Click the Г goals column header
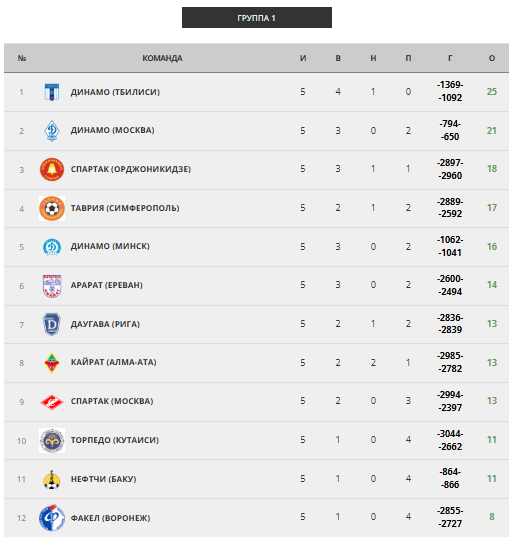518x542 pixels. point(450,58)
